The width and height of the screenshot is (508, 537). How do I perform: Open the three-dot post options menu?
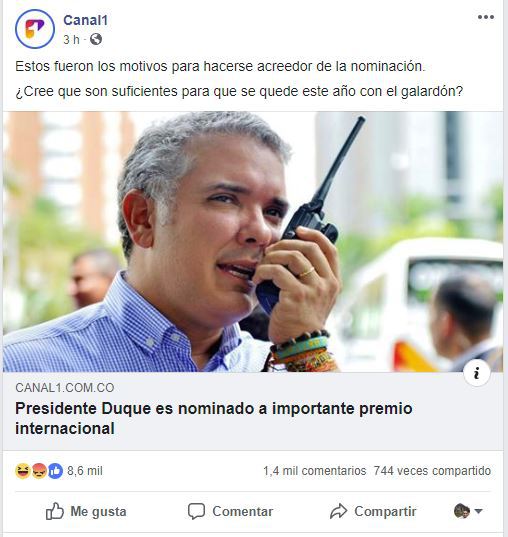486,17
